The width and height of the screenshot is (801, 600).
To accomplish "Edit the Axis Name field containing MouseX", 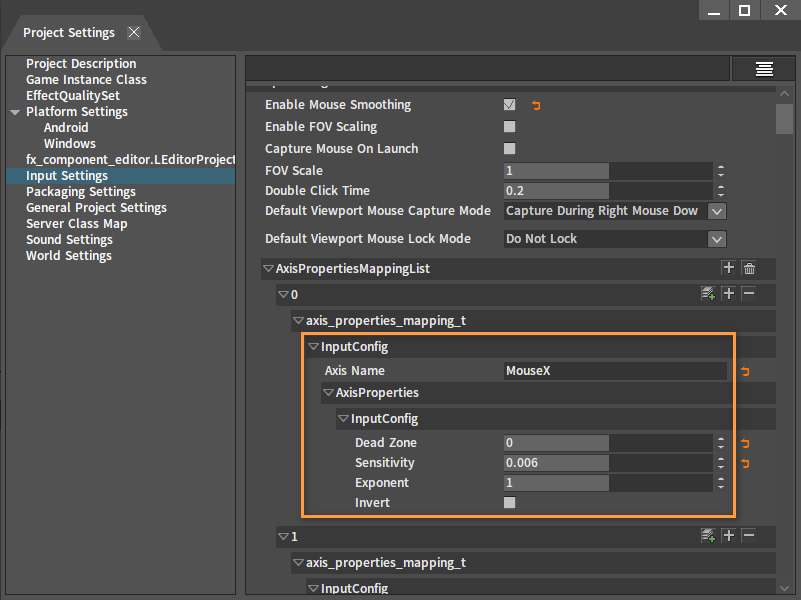I will pyautogui.click(x=615, y=371).
